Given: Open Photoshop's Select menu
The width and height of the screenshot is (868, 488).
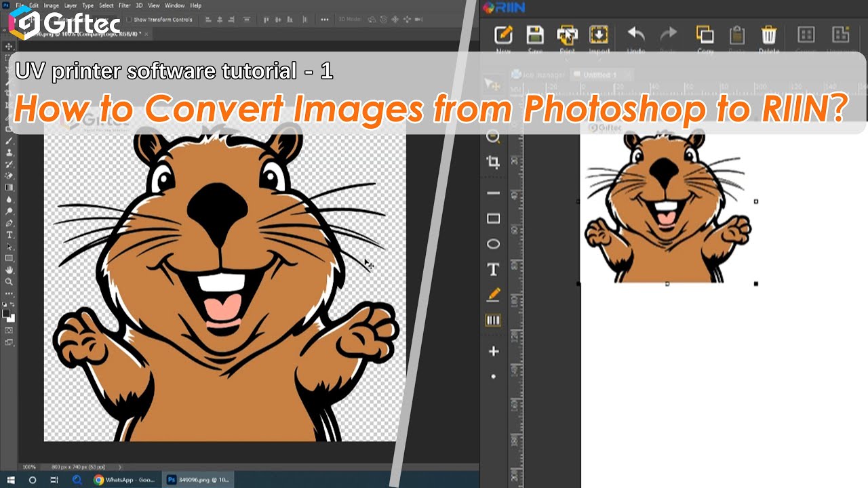Looking at the screenshot, I should 106,5.
